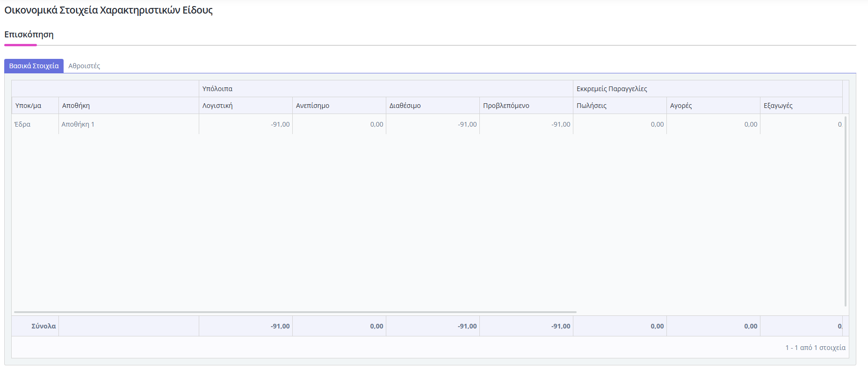Click Σύνολα total for Προβλεπόμενο column
Screen dimensions: 868x371
coord(526,326)
